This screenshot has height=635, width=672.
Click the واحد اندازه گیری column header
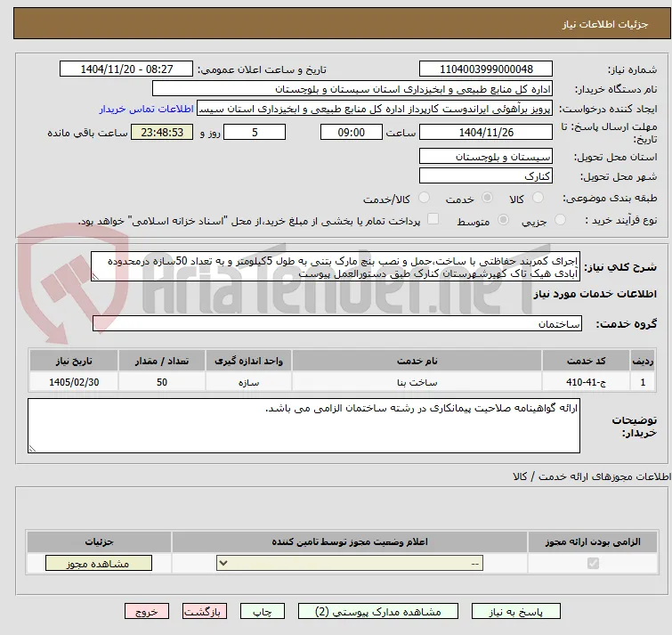click(x=248, y=361)
